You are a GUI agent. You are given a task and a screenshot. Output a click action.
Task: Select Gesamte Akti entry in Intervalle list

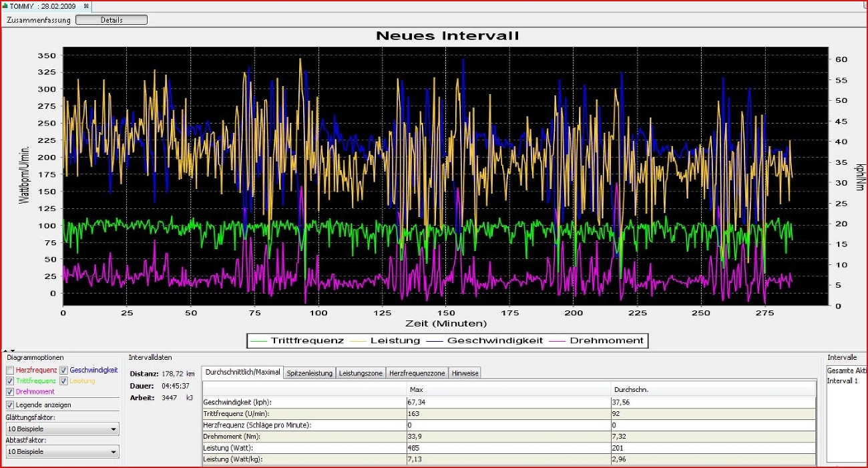(x=846, y=371)
